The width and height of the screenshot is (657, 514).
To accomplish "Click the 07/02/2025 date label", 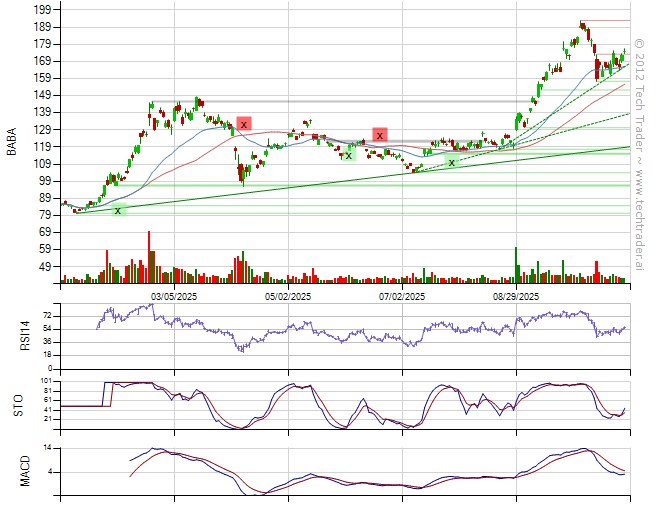I will click(402, 297).
